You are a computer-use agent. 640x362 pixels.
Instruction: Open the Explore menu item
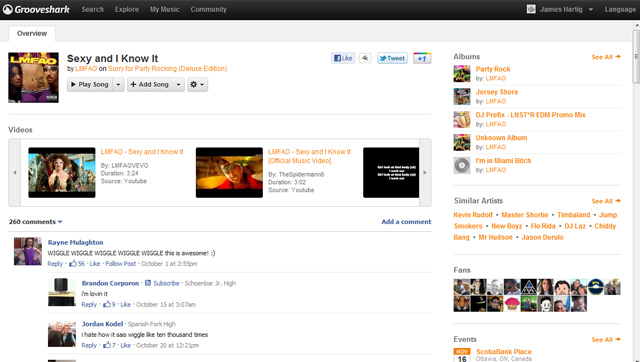pos(127,9)
